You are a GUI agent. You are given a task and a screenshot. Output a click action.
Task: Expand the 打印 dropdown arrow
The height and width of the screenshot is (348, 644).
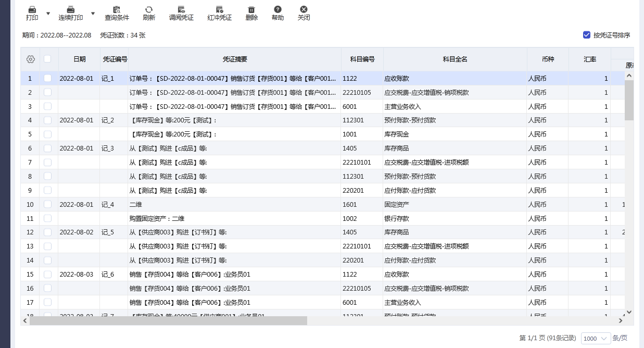click(48, 14)
